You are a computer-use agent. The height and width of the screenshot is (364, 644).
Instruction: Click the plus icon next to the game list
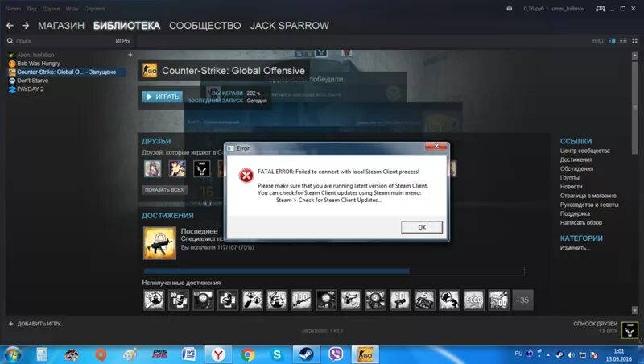click(x=130, y=55)
